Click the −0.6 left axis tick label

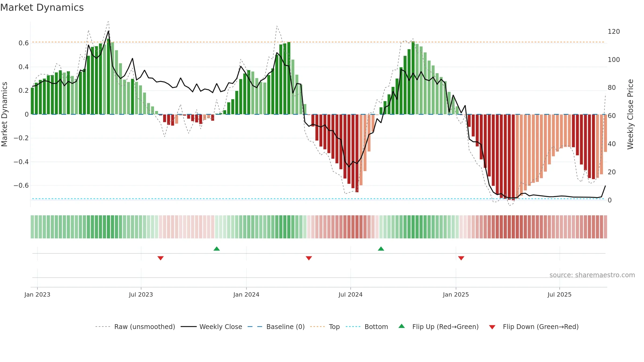point(21,186)
